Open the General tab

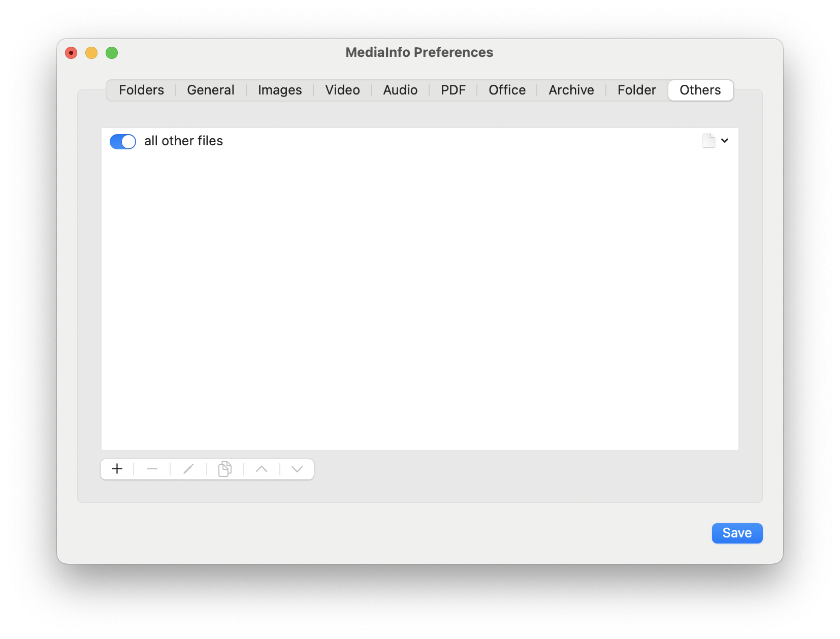[x=211, y=90]
